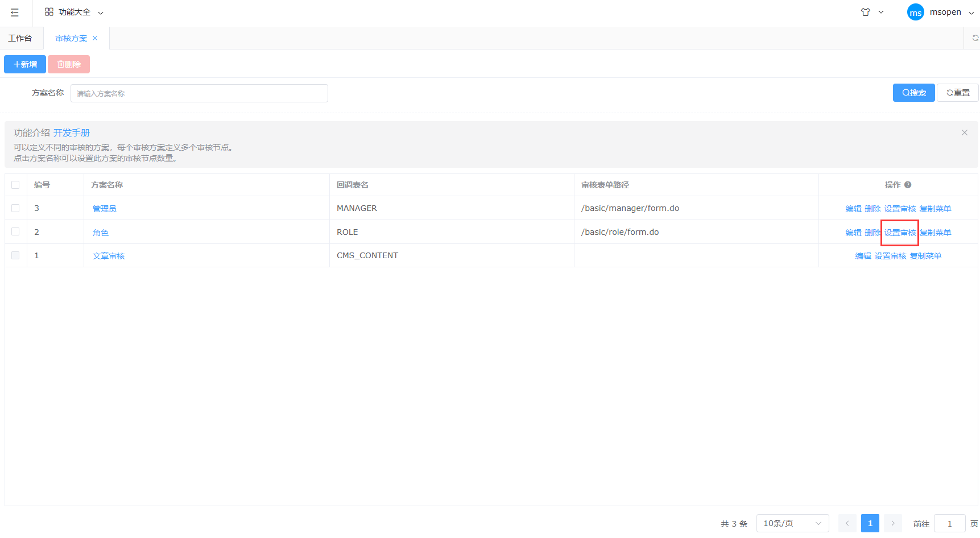
Task: Go to the next page arrow
Action: [x=892, y=523]
